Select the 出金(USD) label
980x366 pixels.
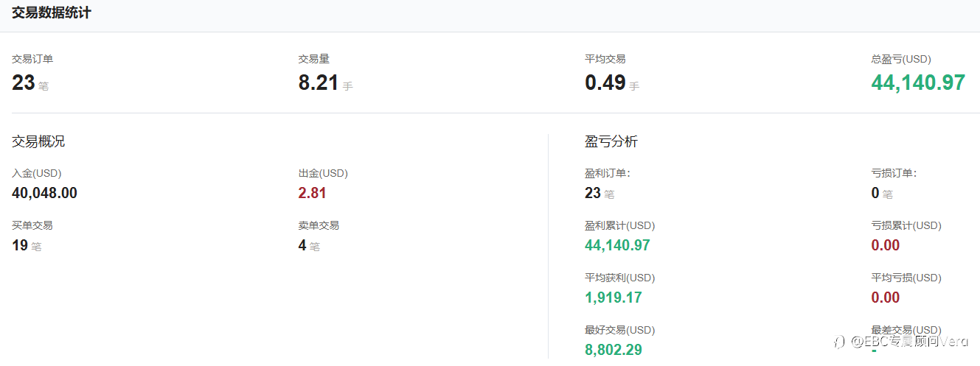point(323,173)
